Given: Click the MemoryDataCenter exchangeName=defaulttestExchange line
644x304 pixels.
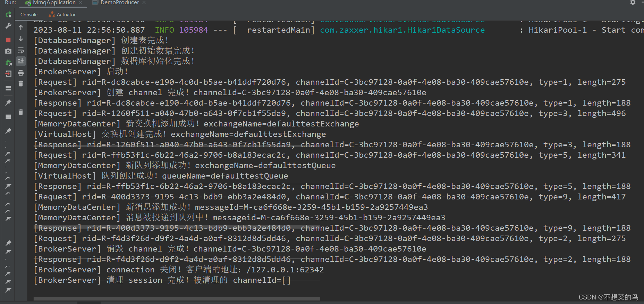Looking at the screenshot, I should pos(196,124).
